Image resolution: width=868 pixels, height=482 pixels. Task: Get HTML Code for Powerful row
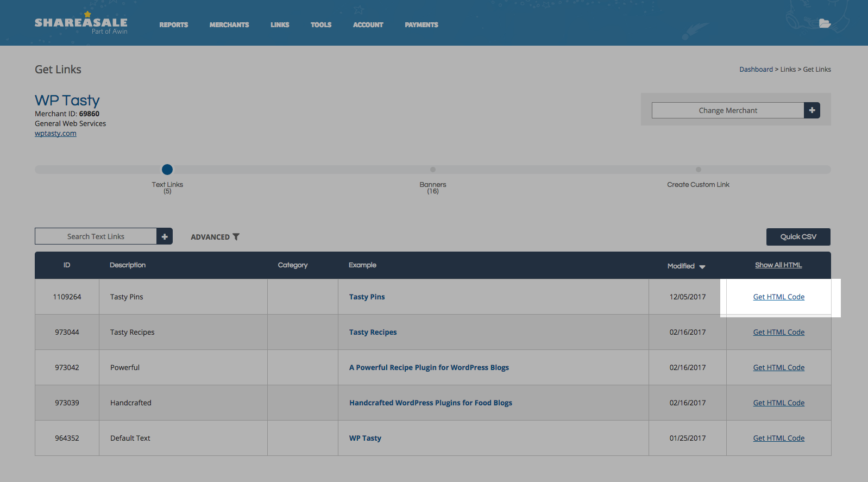coord(779,367)
